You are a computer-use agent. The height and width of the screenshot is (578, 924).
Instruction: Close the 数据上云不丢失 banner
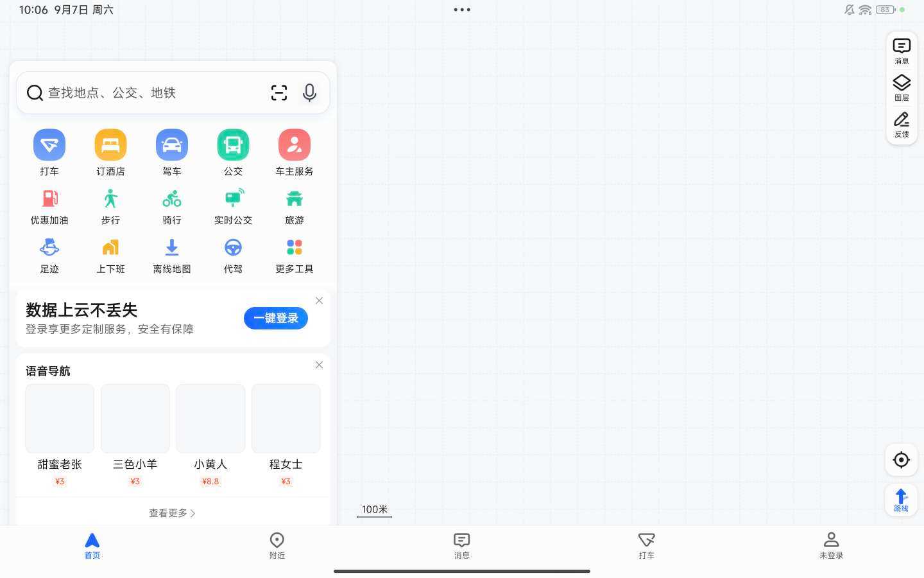point(319,301)
